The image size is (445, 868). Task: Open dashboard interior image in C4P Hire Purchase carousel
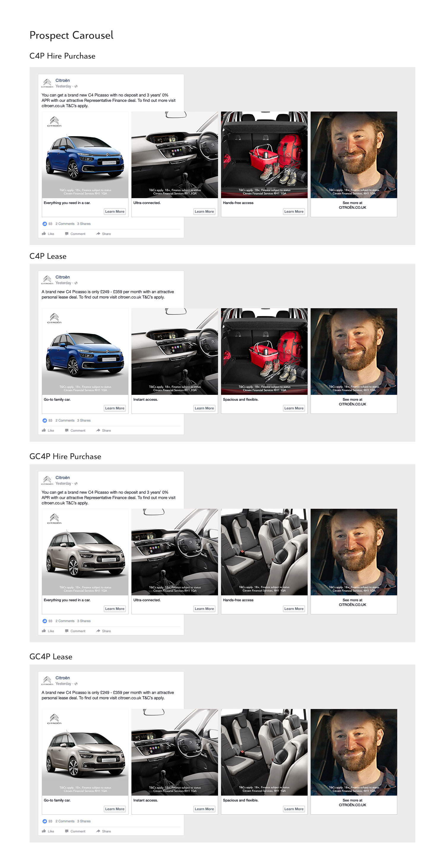(174, 155)
